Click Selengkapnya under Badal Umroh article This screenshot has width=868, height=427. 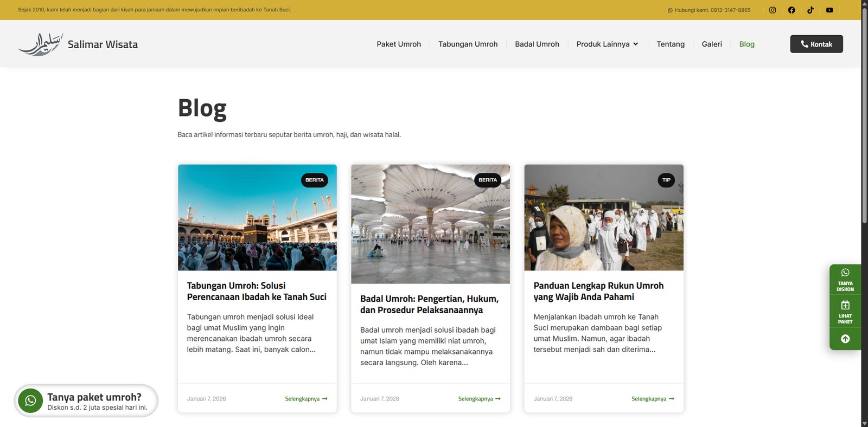479,399
